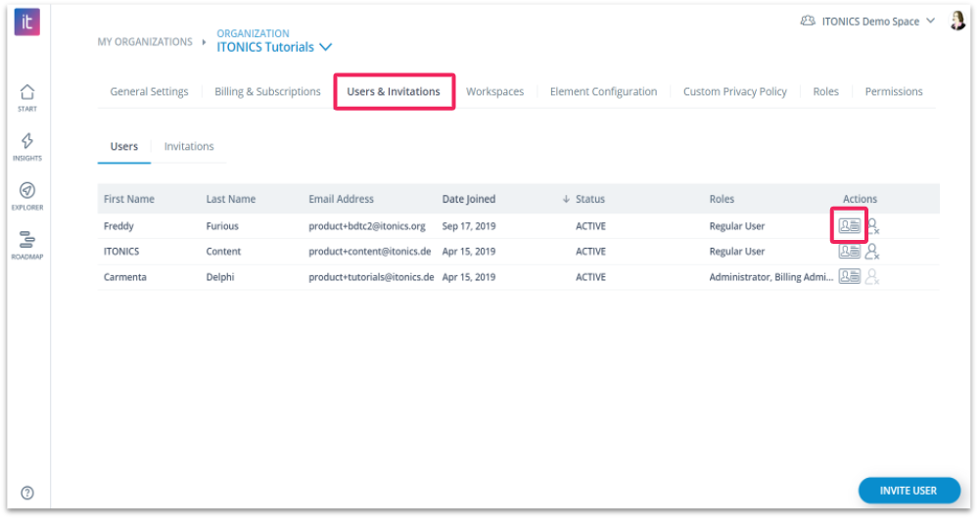Remove user icon for Freddy Furious
The image size is (980, 520).
(873, 226)
